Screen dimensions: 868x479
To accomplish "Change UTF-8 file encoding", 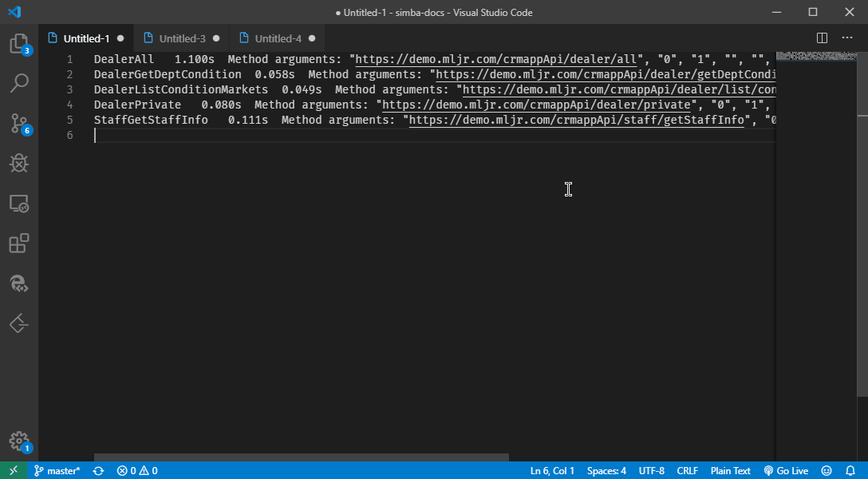I will (x=651, y=470).
